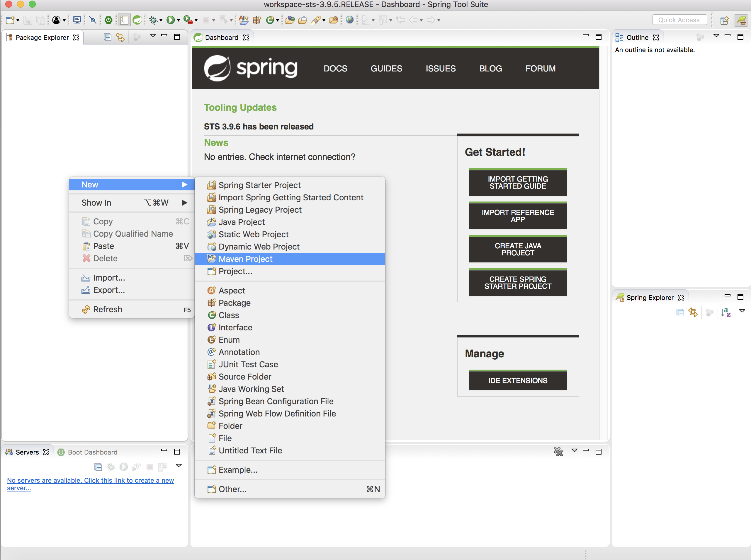Screen dimensions: 751x560
Task: Collapse All in Spring Explorer
Action: tap(680, 312)
